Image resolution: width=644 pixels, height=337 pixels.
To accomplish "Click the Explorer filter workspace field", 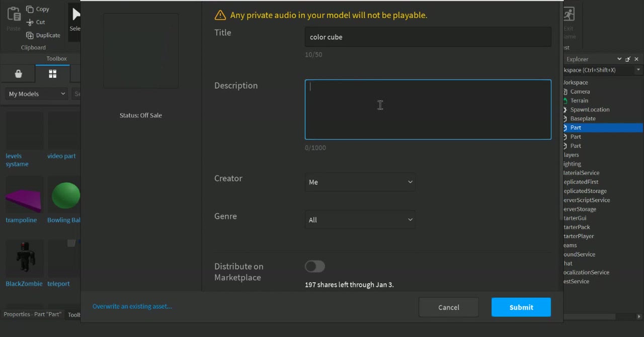I will [x=599, y=70].
